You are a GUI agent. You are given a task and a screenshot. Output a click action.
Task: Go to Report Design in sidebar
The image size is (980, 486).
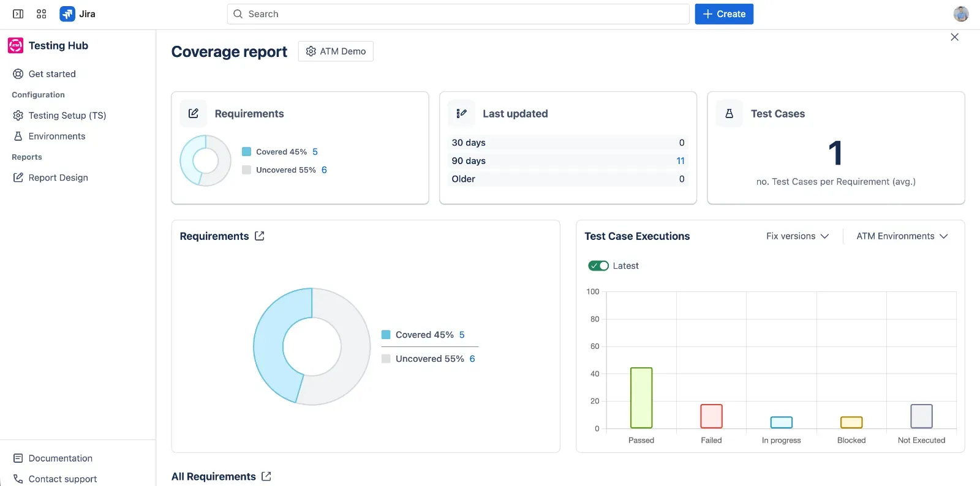pyautogui.click(x=58, y=178)
